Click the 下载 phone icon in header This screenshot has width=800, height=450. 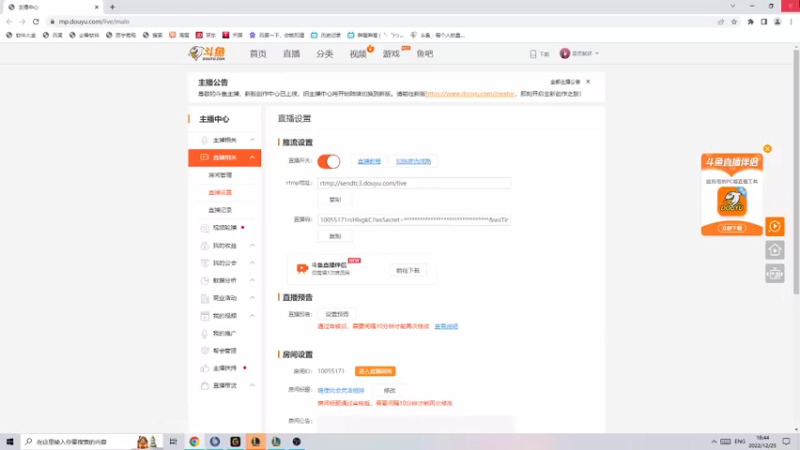click(533, 54)
